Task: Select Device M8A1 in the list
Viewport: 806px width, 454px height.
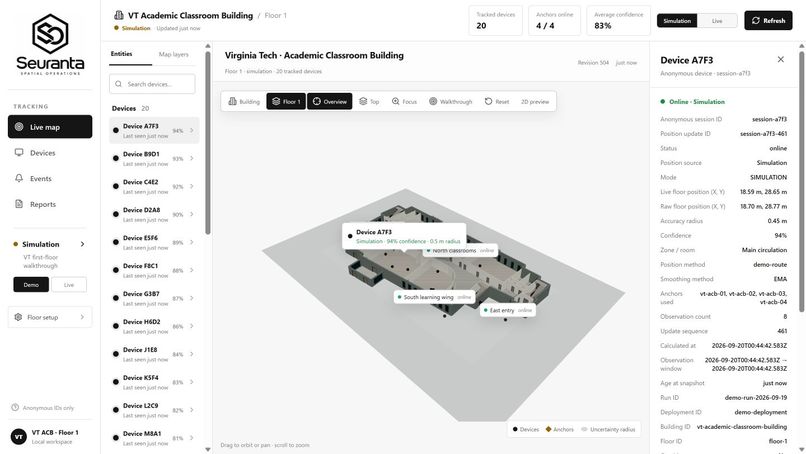Action: (153, 438)
